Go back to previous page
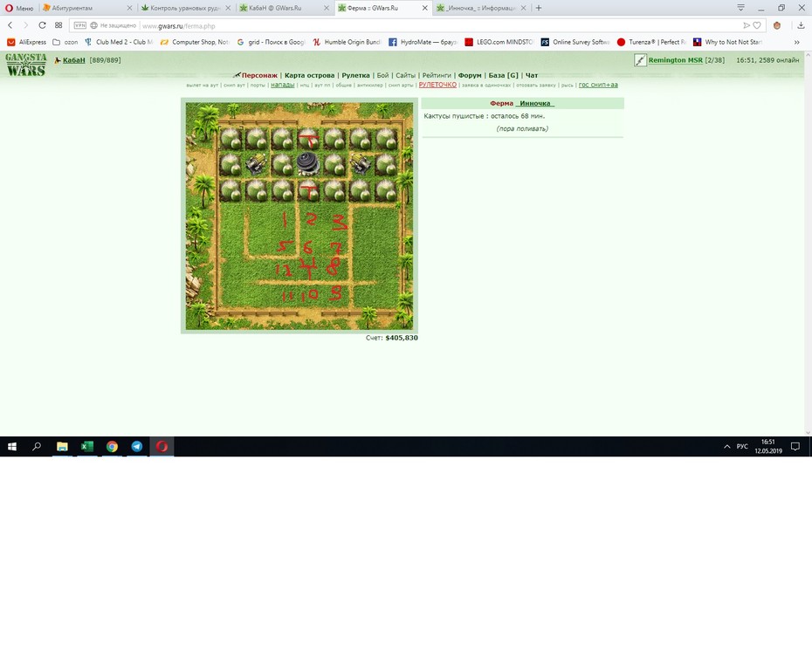 pyautogui.click(x=10, y=25)
